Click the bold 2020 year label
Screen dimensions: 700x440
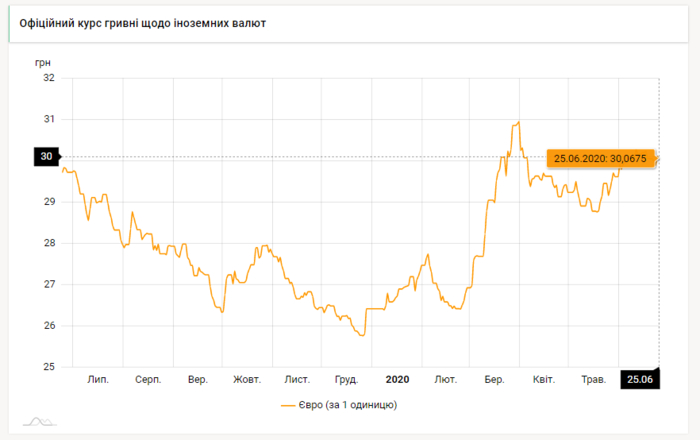(397, 379)
